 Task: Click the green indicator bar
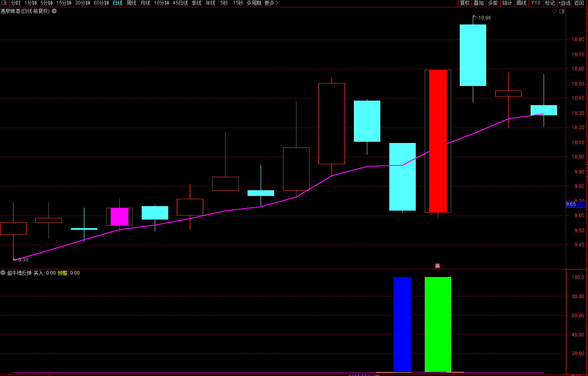[x=438, y=324]
